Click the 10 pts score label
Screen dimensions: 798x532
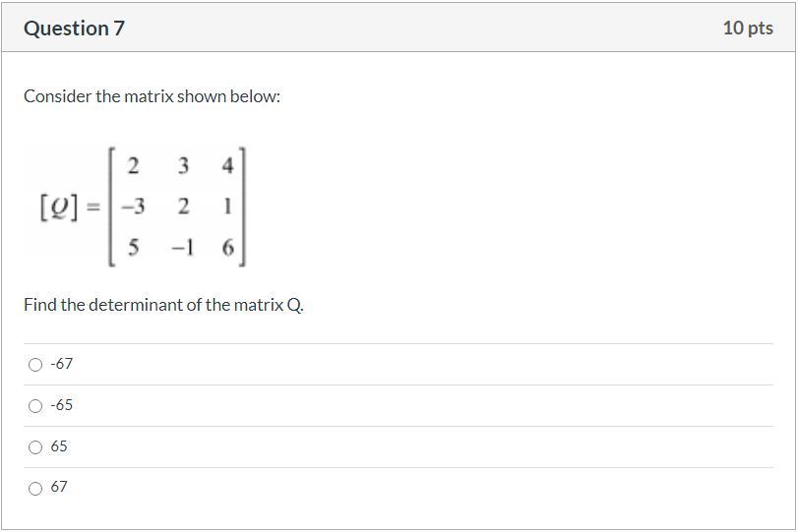pos(747,29)
